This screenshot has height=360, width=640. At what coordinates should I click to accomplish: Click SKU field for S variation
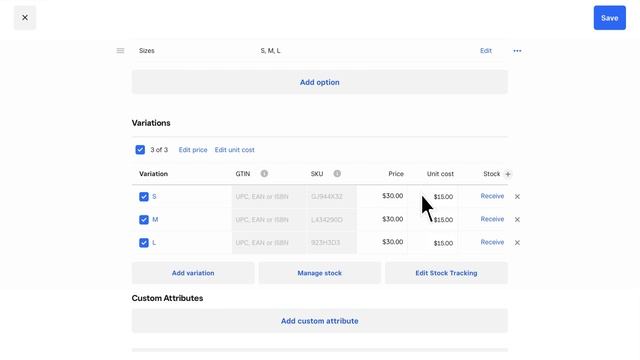(331, 197)
